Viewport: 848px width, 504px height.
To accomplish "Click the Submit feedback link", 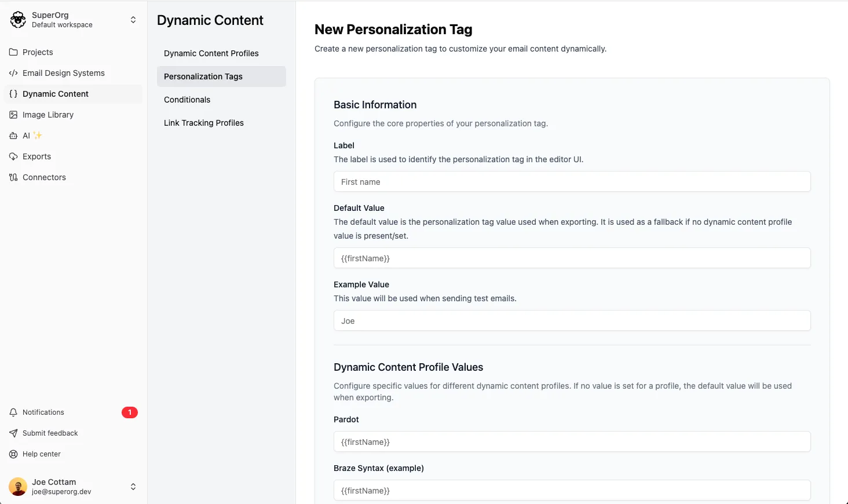I will click(x=50, y=433).
